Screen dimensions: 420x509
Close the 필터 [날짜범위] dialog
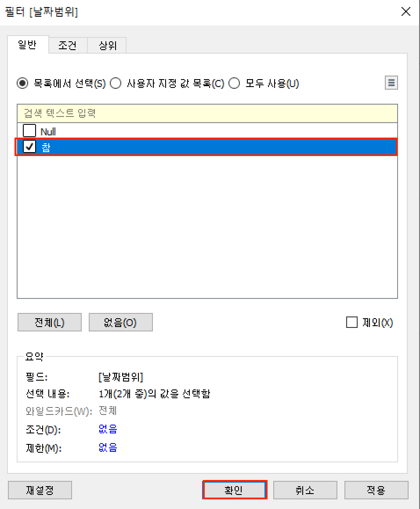pyautogui.click(x=406, y=12)
